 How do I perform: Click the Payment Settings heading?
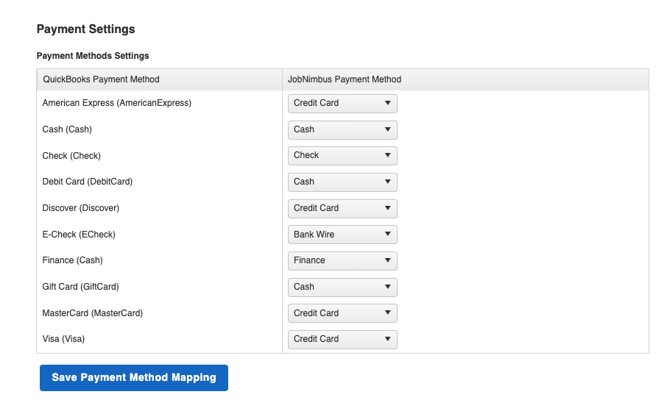coord(85,29)
